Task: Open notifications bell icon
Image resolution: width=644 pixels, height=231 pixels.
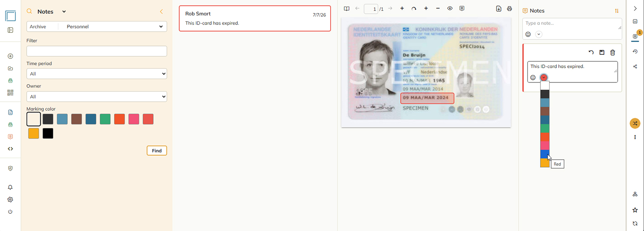Action: tap(10, 187)
